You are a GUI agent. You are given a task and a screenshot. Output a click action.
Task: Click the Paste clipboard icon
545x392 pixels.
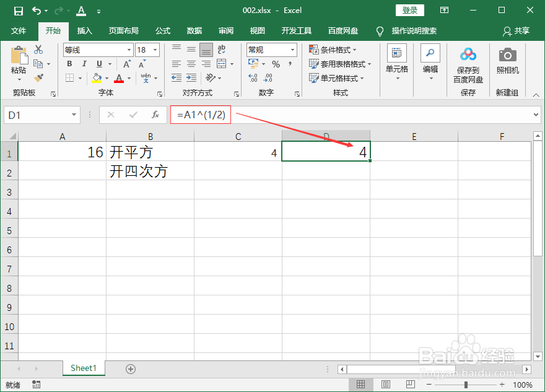tap(19, 56)
